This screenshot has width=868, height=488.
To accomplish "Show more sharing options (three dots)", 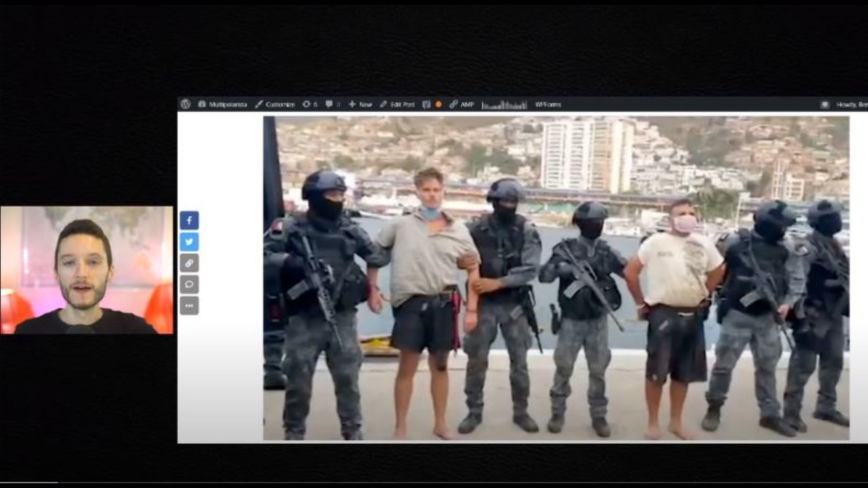I will coord(189,306).
